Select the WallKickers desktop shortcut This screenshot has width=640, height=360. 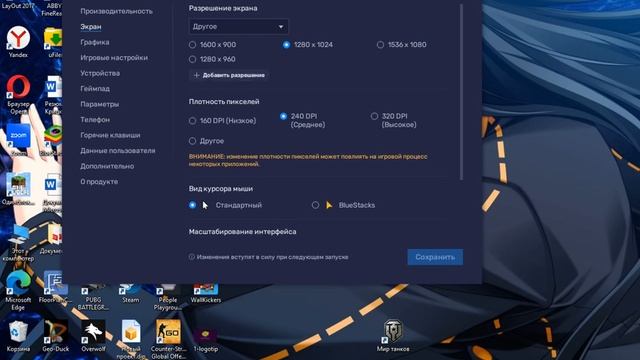point(206,294)
